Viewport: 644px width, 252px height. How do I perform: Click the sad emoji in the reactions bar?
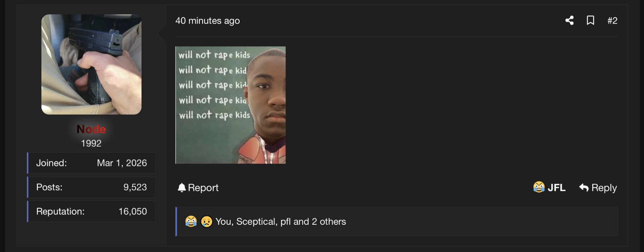(x=207, y=222)
